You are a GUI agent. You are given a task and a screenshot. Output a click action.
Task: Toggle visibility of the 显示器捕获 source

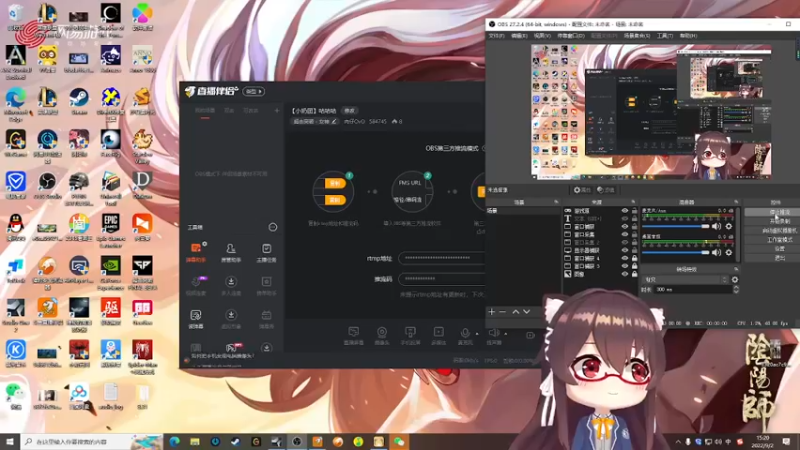pos(624,250)
